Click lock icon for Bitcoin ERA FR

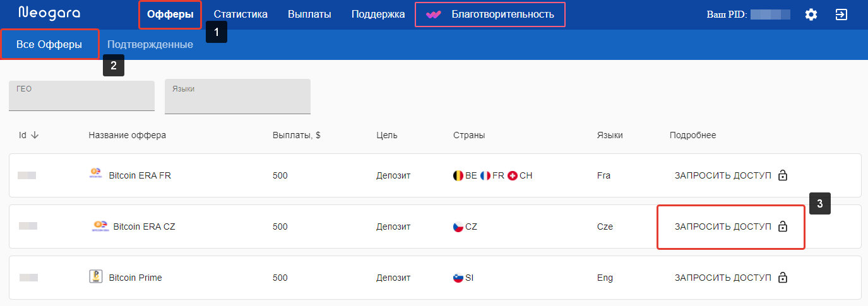point(783,175)
